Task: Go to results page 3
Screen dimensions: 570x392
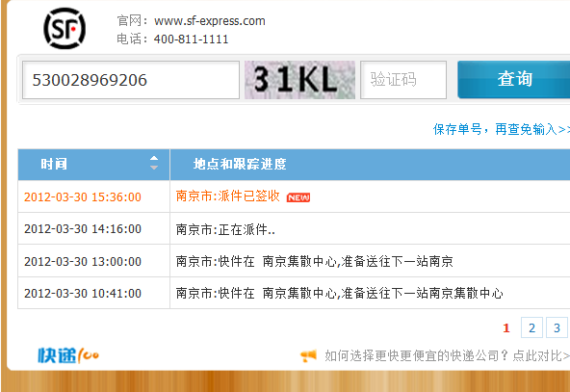Action: [557, 327]
